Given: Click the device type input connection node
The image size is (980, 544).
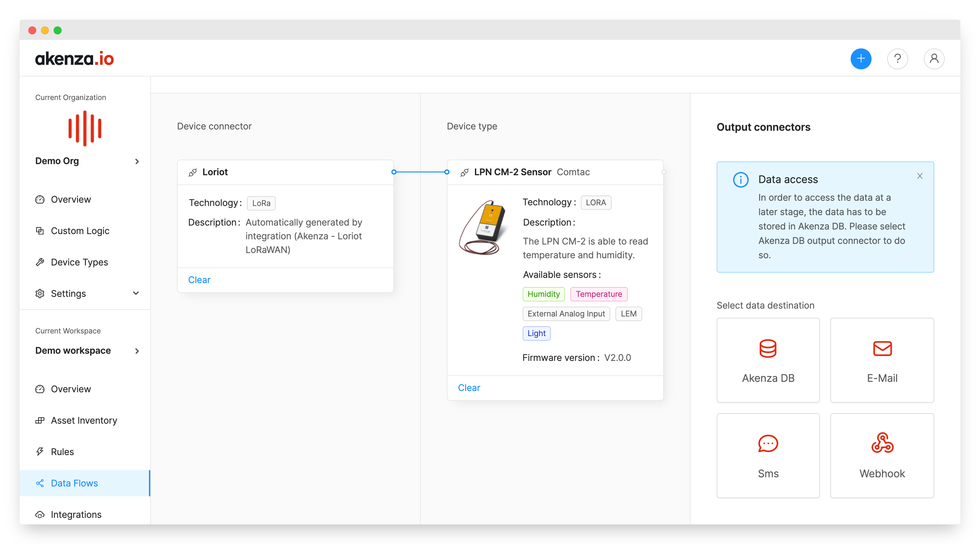Looking at the screenshot, I should (x=447, y=172).
